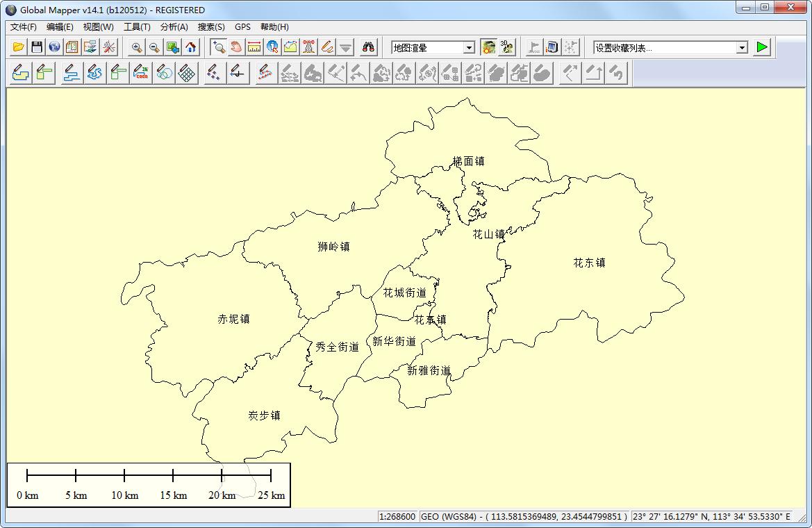Click the Create Area Feature tool
Viewport: 812px width, 528px height.
click(x=19, y=72)
